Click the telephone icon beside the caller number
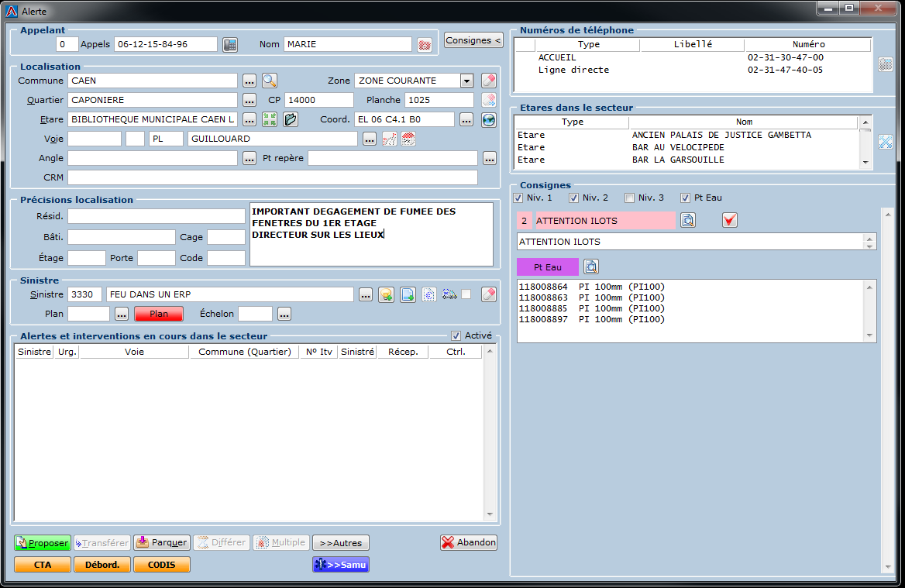The image size is (905, 588). click(x=229, y=44)
